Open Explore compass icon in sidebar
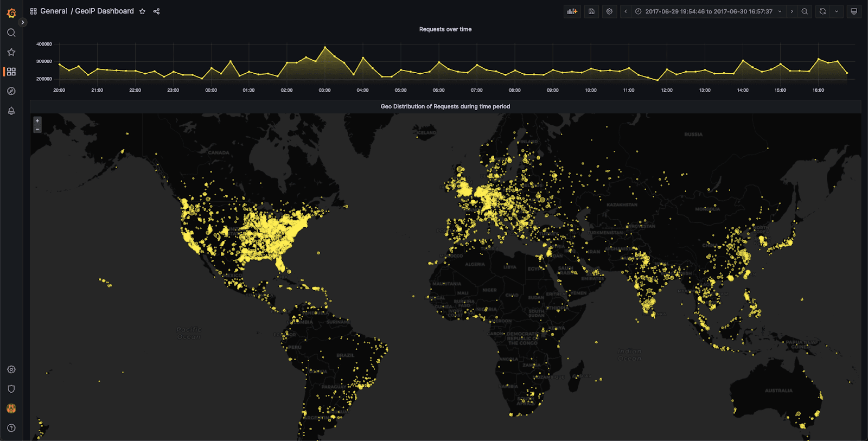The height and width of the screenshot is (441, 868). click(11, 91)
